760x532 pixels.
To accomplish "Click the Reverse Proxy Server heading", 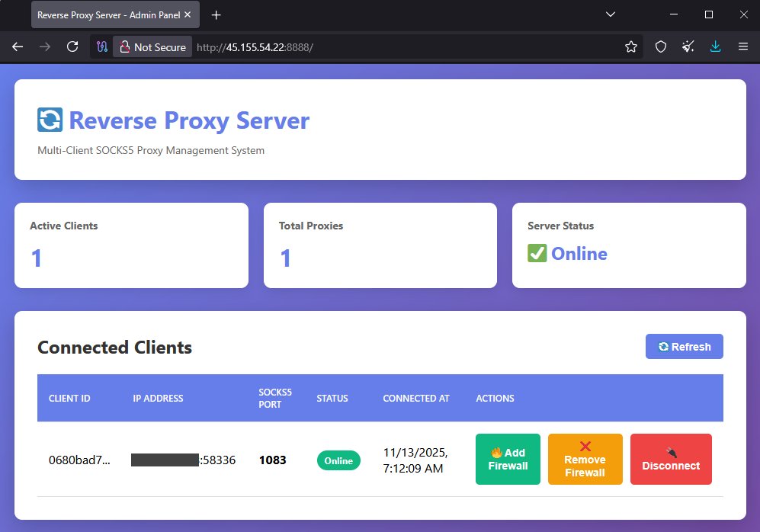I will (189, 120).
